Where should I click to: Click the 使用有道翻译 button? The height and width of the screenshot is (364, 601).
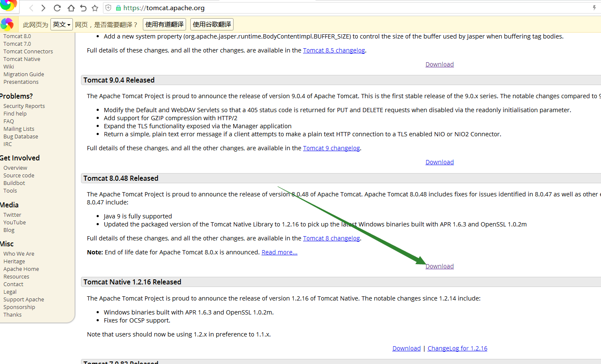[164, 25]
